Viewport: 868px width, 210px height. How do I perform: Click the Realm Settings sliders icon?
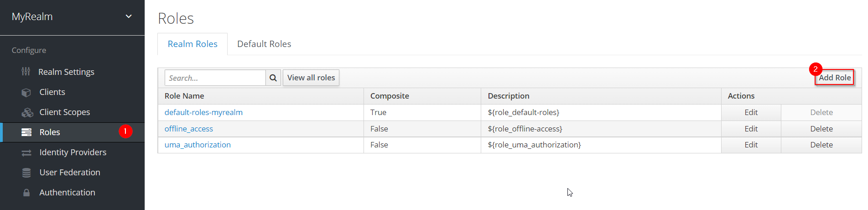(x=26, y=72)
